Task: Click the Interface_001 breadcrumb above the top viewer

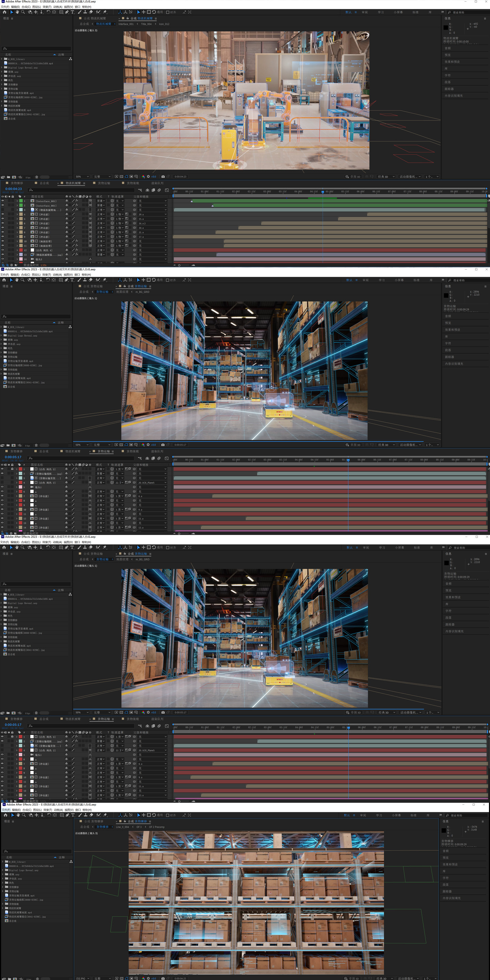Action: click(126, 24)
